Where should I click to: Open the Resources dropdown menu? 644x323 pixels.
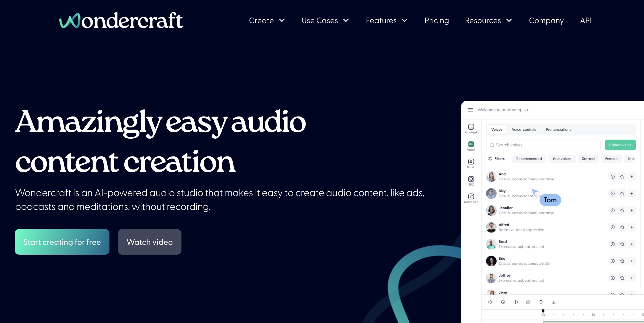(x=488, y=20)
